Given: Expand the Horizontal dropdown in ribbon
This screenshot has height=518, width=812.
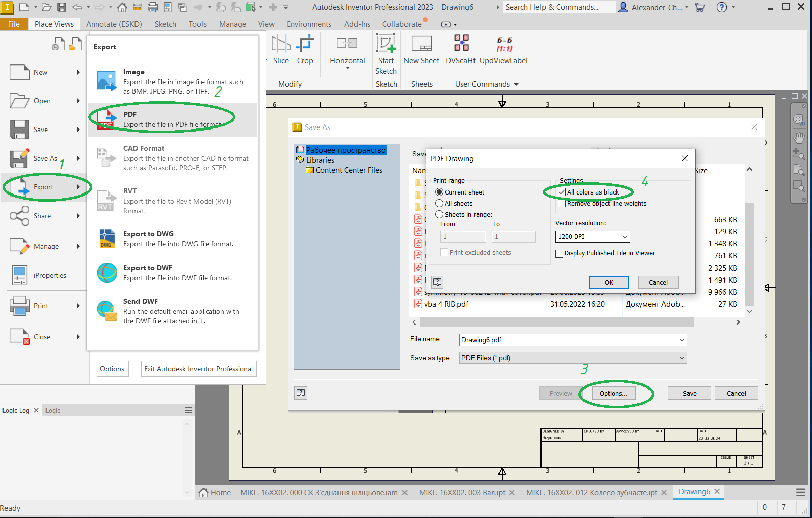Looking at the screenshot, I should (347, 68).
